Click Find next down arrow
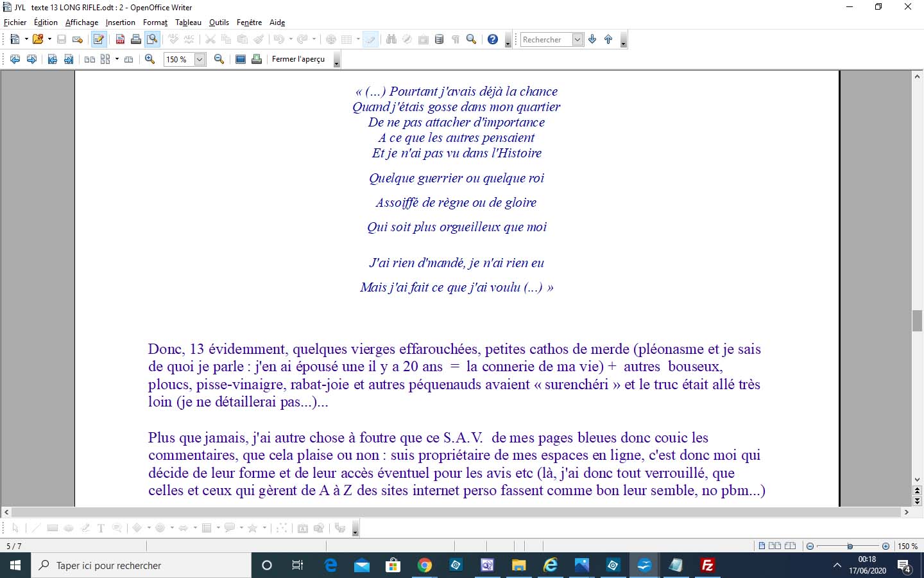924x578 pixels. click(592, 39)
